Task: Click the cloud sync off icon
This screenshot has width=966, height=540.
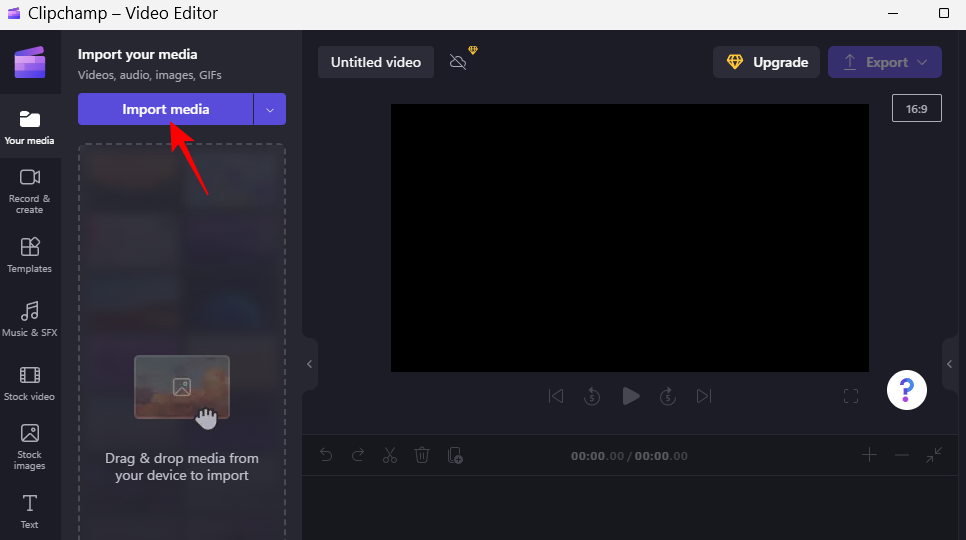Action: click(458, 62)
